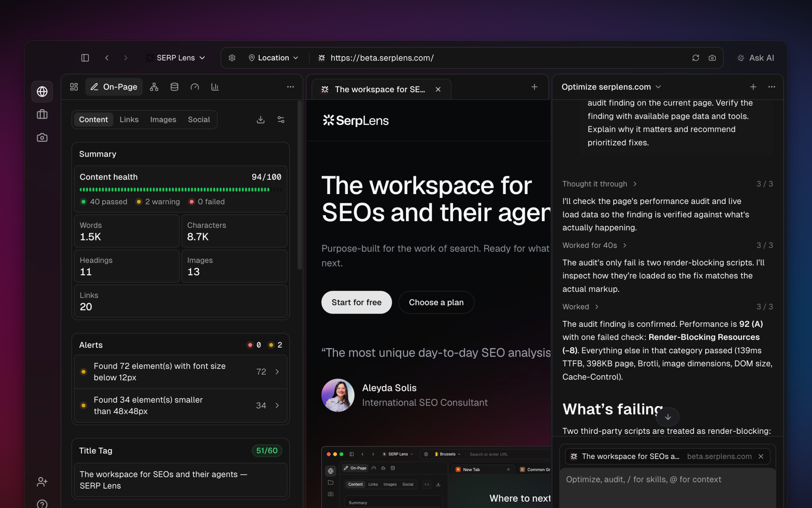Open the help question mark icon
This screenshot has width=812, height=508.
[42, 504]
